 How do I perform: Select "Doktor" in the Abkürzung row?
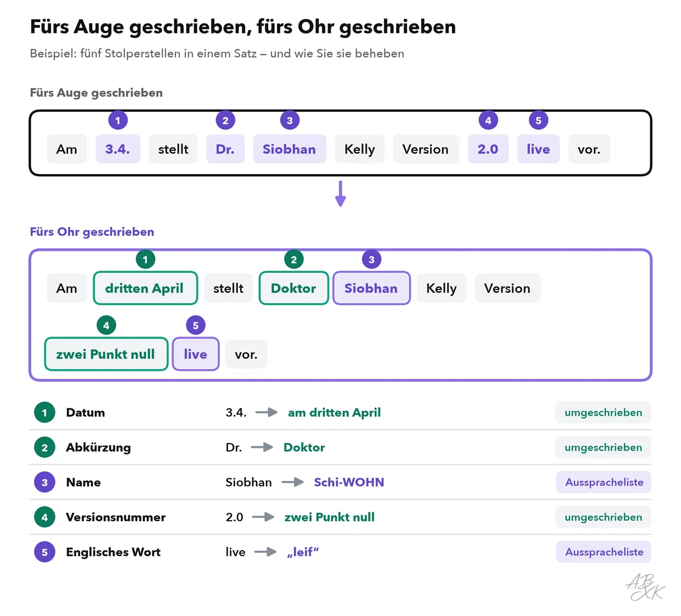(x=304, y=448)
